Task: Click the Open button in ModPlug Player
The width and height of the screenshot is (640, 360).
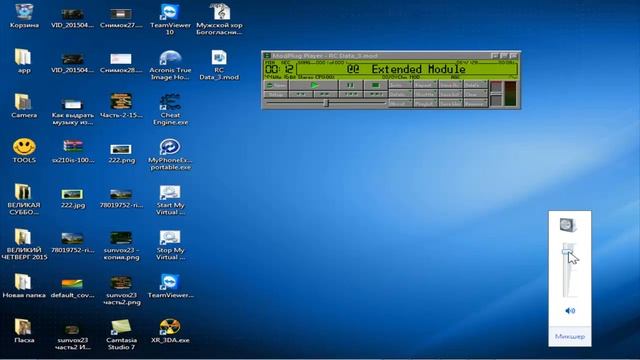Action: tap(276, 85)
